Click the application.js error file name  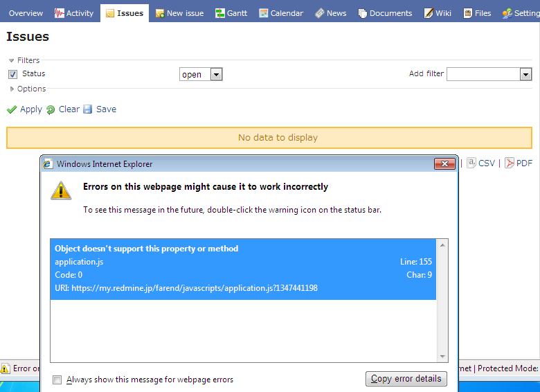79,262
